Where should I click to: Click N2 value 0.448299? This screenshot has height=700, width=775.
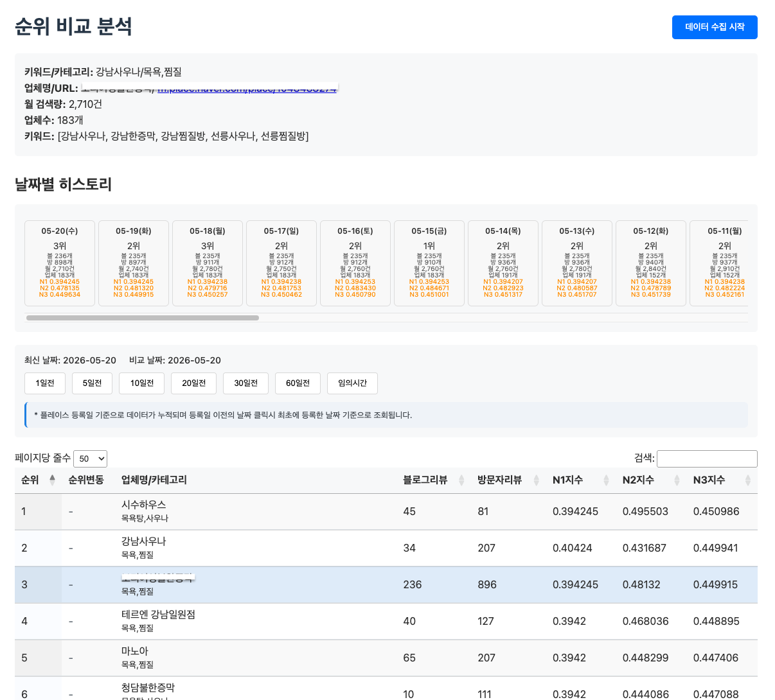click(x=645, y=658)
